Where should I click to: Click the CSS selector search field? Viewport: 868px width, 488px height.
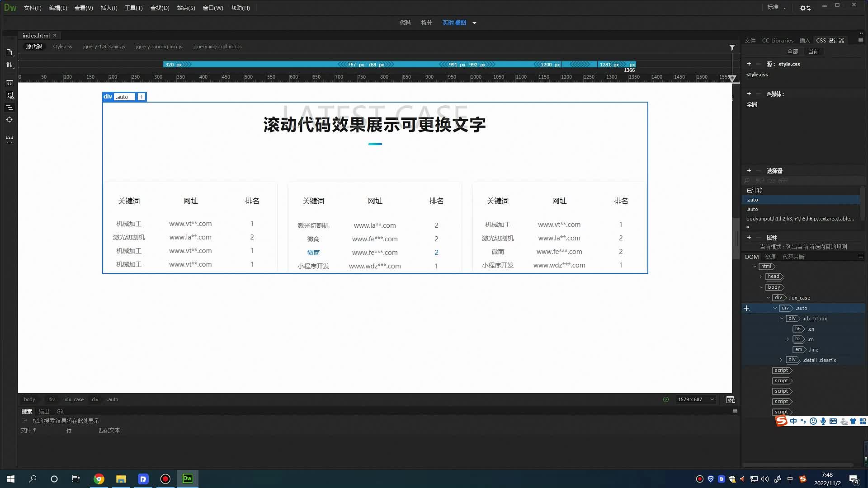[x=802, y=180]
